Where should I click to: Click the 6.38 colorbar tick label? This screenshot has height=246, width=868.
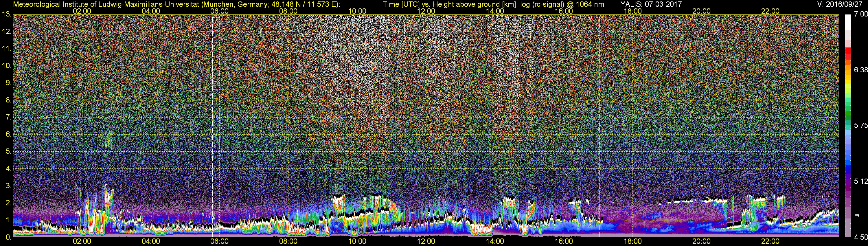pos(861,70)
